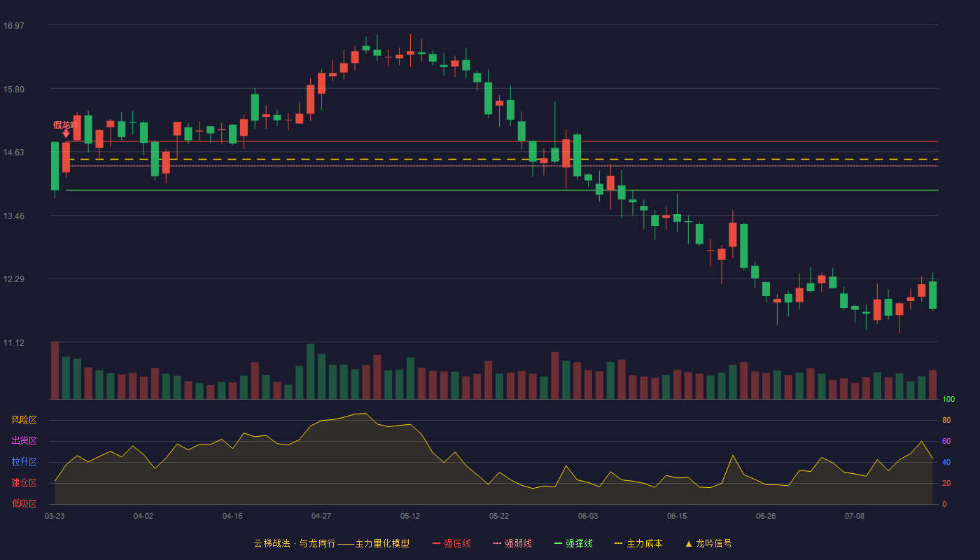Click the 假龙吟 signal marker
The image size is (980, 560).
(66, 125)
